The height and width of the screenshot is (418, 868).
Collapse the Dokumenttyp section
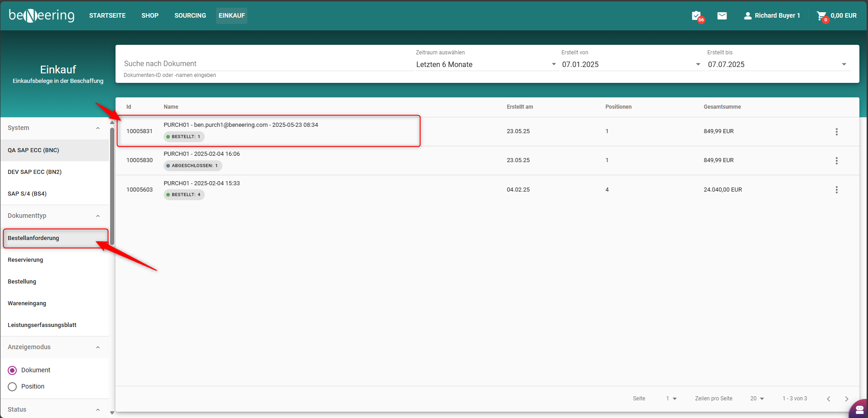tap(98, 216)
